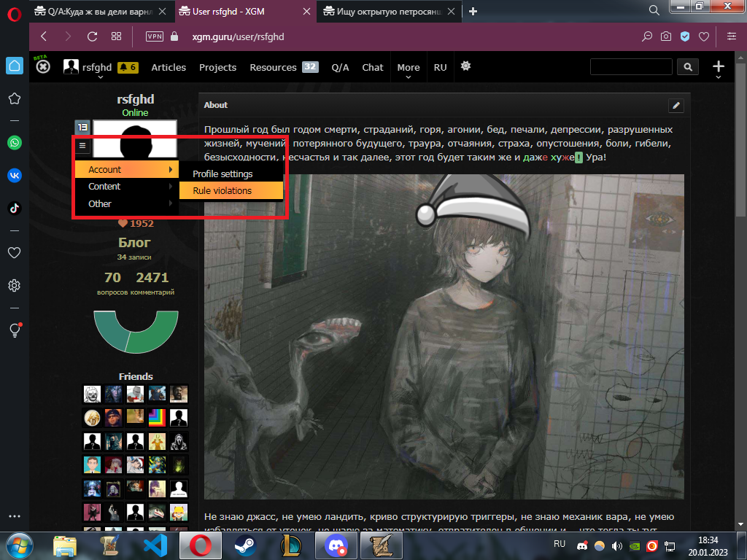
Task: Click the anime artwork image
Action: [x=444, y=337]
